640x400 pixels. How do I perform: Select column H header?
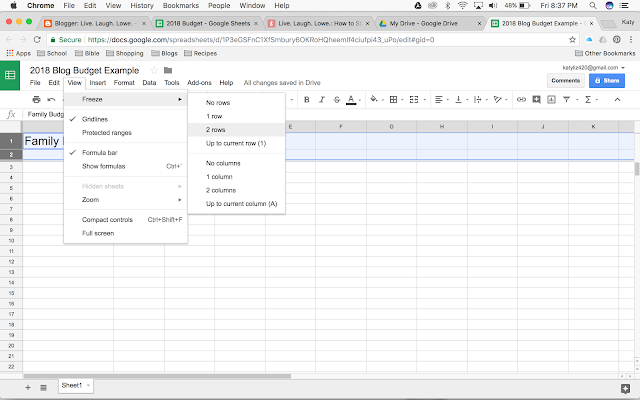[x=442, y=127]
